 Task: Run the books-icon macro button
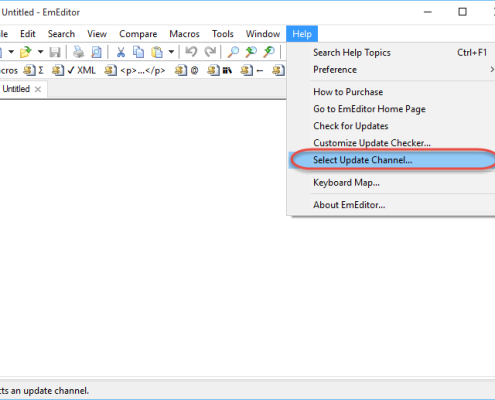219,70
